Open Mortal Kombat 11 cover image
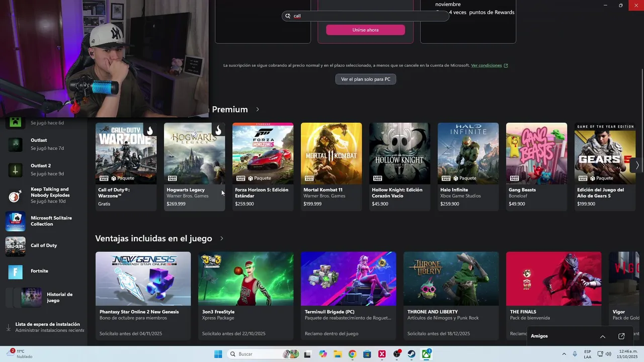The width and height of the screenshot is (644, 362). pyautogui.click(x=332, y=153)
